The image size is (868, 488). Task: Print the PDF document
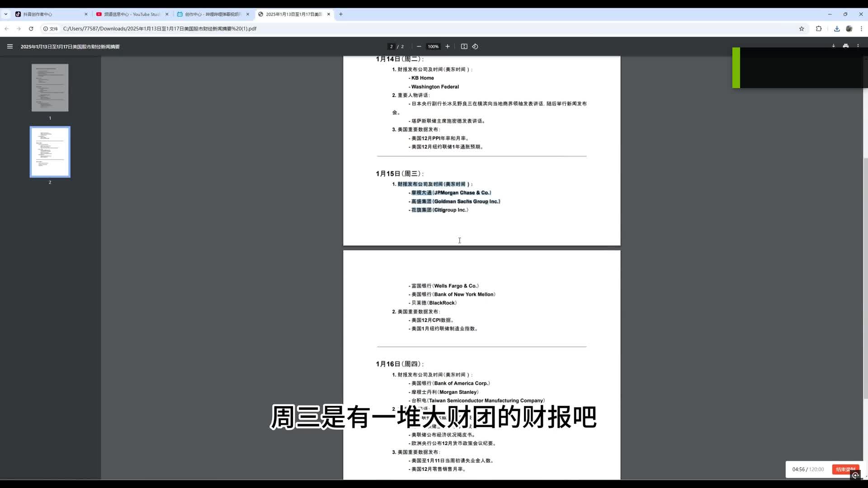click(x=846, y=46)
